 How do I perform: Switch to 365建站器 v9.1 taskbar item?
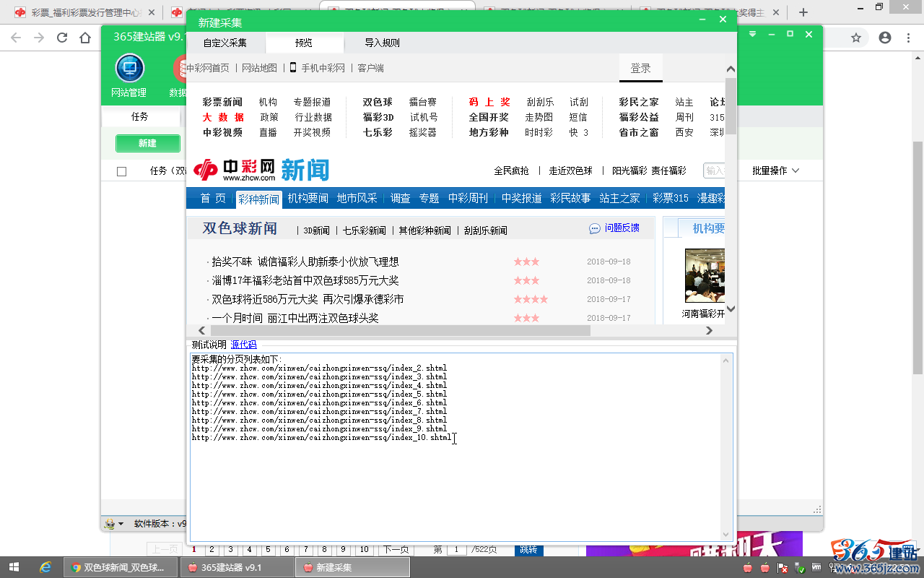237,568
